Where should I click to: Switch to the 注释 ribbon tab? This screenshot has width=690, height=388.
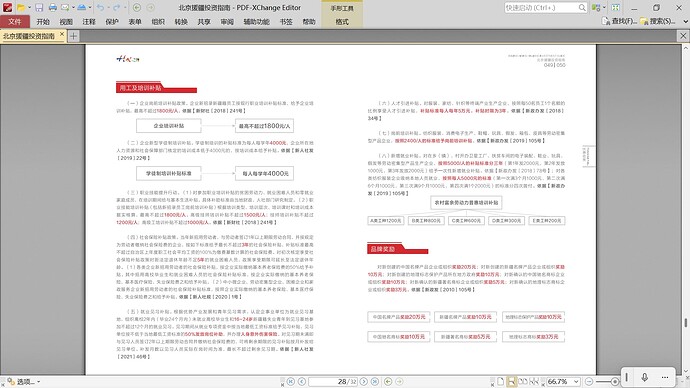pos(89,22)
